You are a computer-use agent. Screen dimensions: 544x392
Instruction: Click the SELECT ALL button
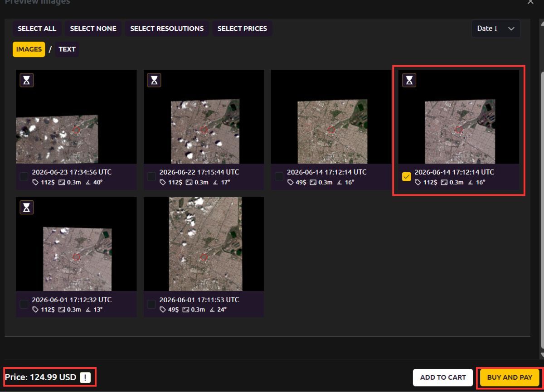(x=37, y=29)
